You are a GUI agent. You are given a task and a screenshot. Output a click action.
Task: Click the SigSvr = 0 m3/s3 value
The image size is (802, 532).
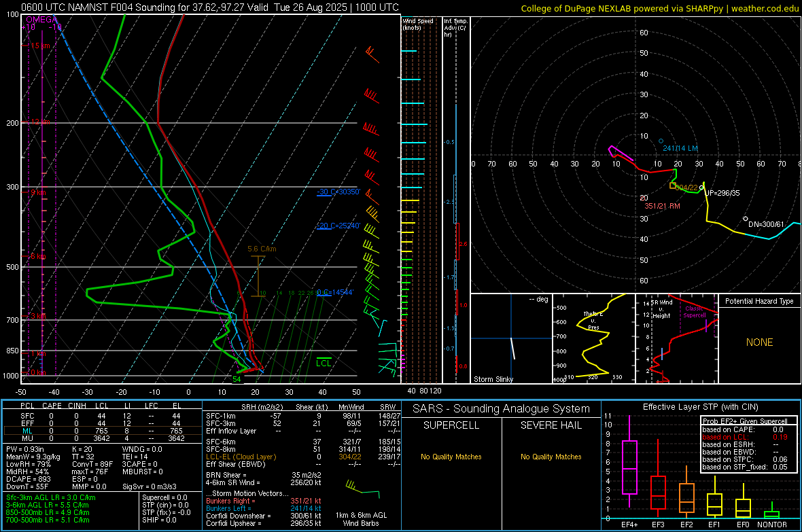pos(150,487)
